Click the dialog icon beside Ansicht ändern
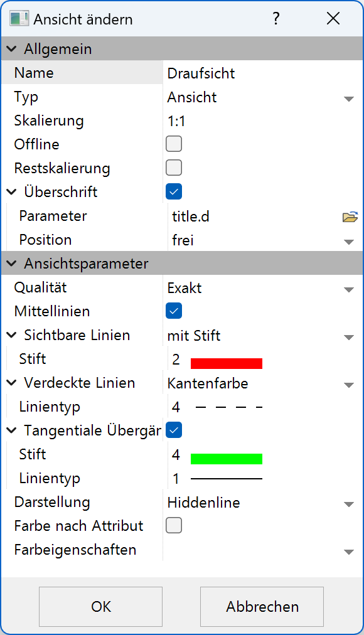Viewport: 364px width, 635px height. point(19,19)
